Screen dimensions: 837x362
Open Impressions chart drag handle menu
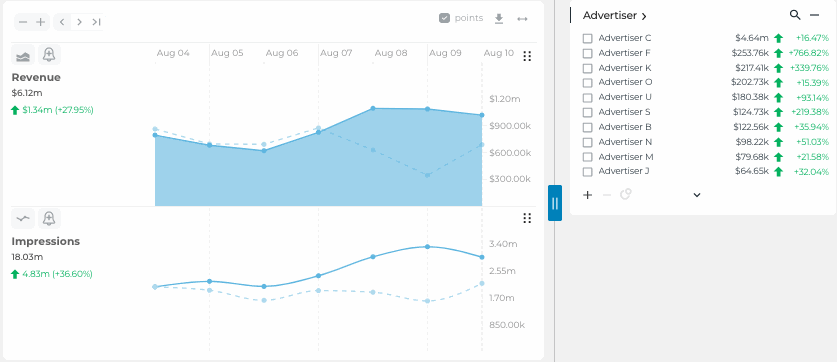pos(527,218)
